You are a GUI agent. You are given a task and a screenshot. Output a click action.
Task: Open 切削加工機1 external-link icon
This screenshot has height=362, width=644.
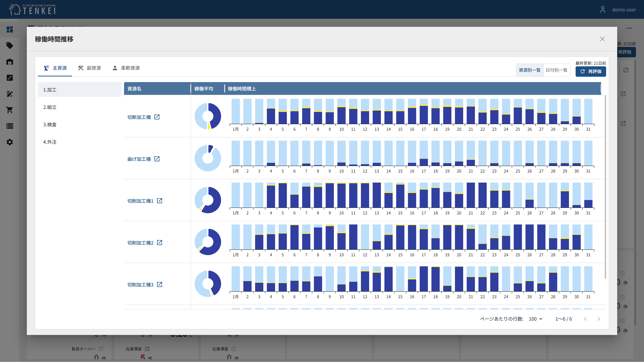160,201
